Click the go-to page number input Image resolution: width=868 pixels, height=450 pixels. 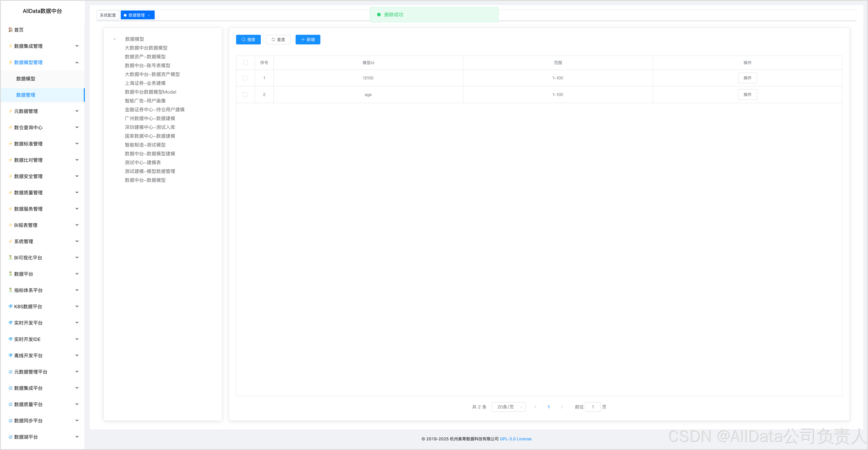point(593,407)
